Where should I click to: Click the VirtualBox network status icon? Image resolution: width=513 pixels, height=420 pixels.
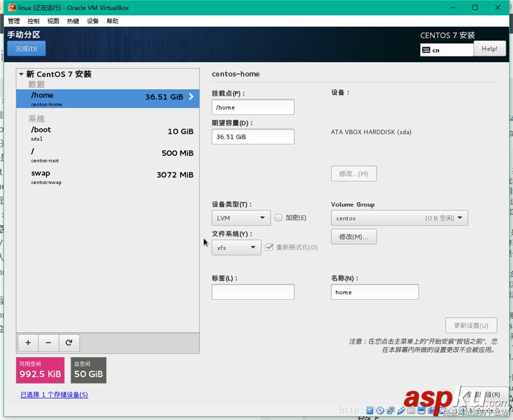[391, 410]
